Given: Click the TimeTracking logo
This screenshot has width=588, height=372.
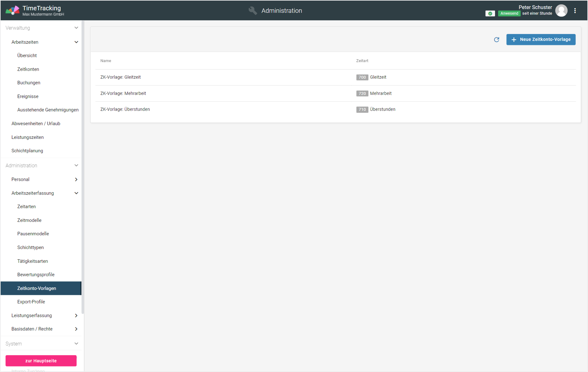Looking at the screenshot, I should tap(12, 11).
